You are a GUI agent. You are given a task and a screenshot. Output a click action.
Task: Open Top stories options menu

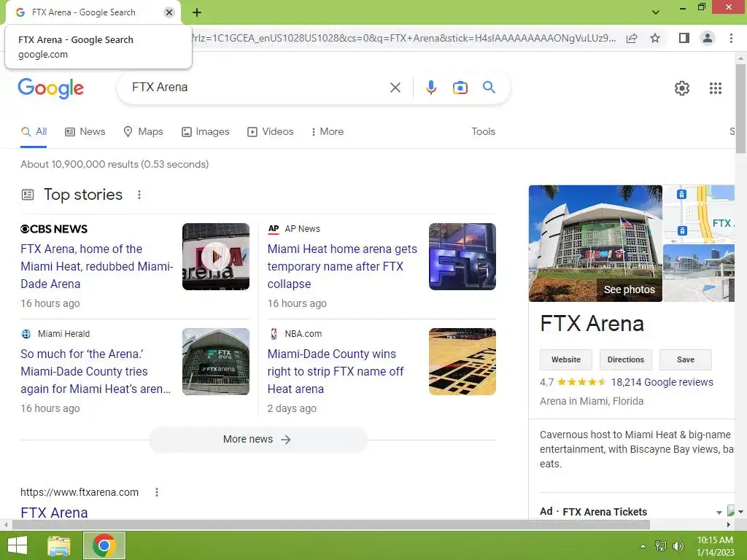139,195
